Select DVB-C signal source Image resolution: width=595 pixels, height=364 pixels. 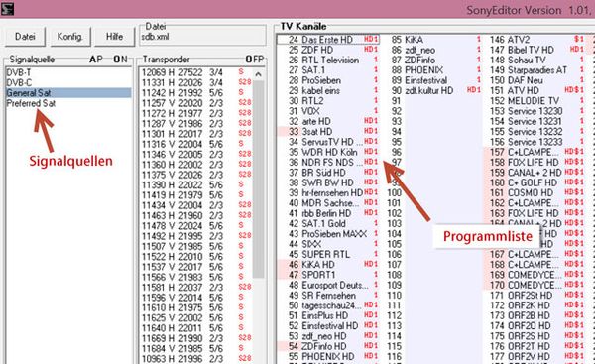point(68,82)
